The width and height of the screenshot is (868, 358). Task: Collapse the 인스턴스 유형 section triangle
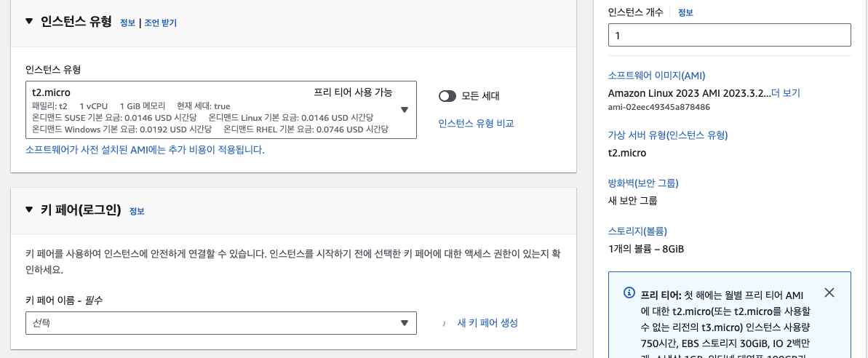[x=29, y=22]
